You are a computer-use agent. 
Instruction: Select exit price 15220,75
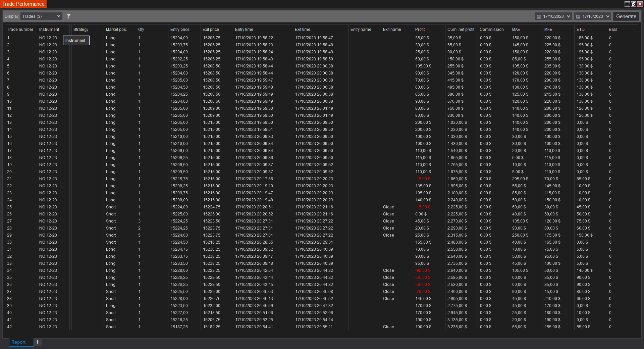pyautogui.click(x=212, y=299)
